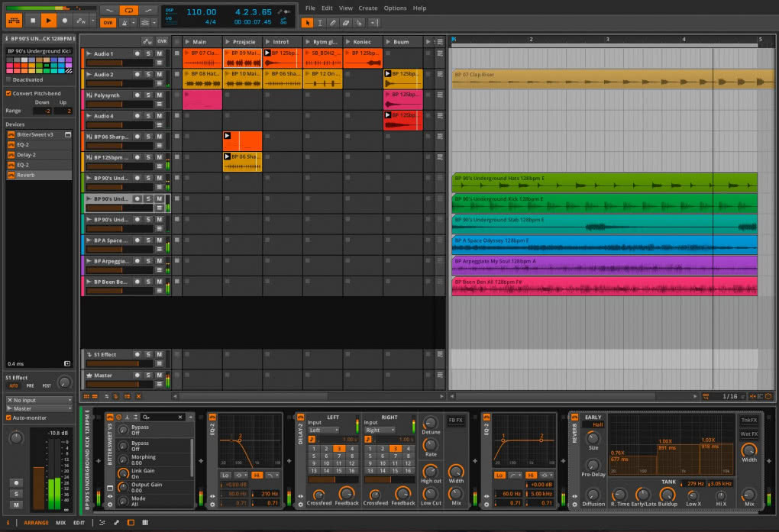Screen dimensions: 779x532
Task: Open the Delay-2 Left input dropdown
Action: (324, 430)
